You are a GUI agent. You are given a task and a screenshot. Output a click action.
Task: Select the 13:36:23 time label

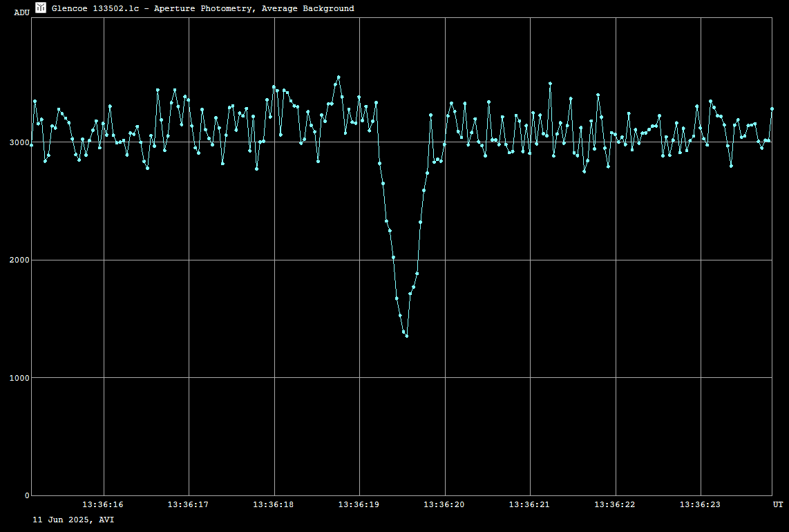[700, 505]
